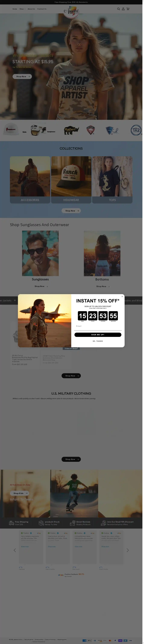Decline offer with NO, THANKS

pos(98,341)
